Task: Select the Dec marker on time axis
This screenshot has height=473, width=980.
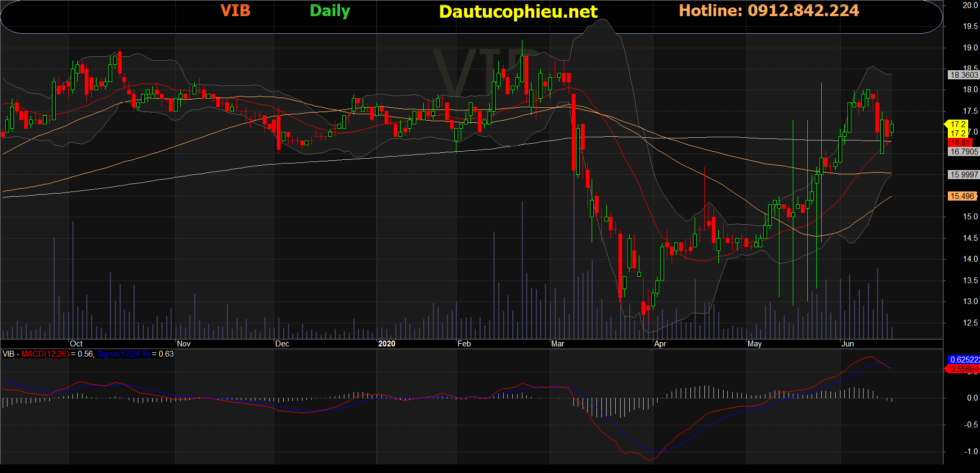Action: pyautogui.click(x=282, y=344)
